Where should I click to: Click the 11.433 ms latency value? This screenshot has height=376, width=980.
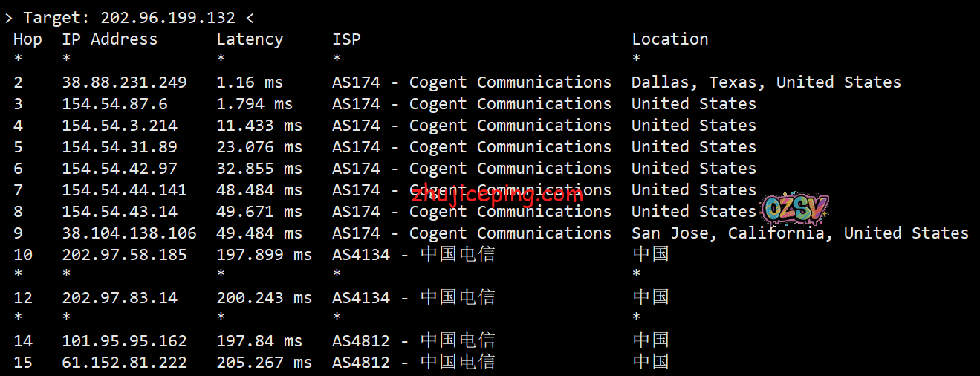coord(259,126)
